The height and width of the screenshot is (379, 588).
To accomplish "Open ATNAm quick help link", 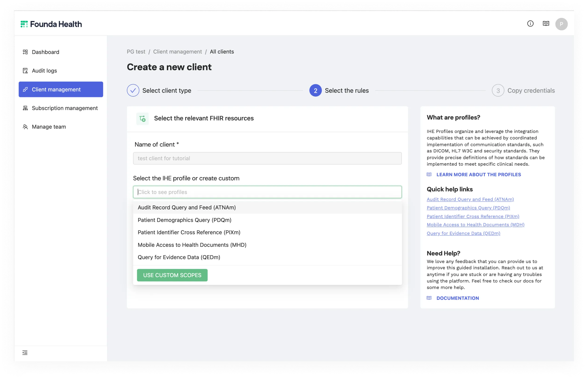I will coord(470,199).
